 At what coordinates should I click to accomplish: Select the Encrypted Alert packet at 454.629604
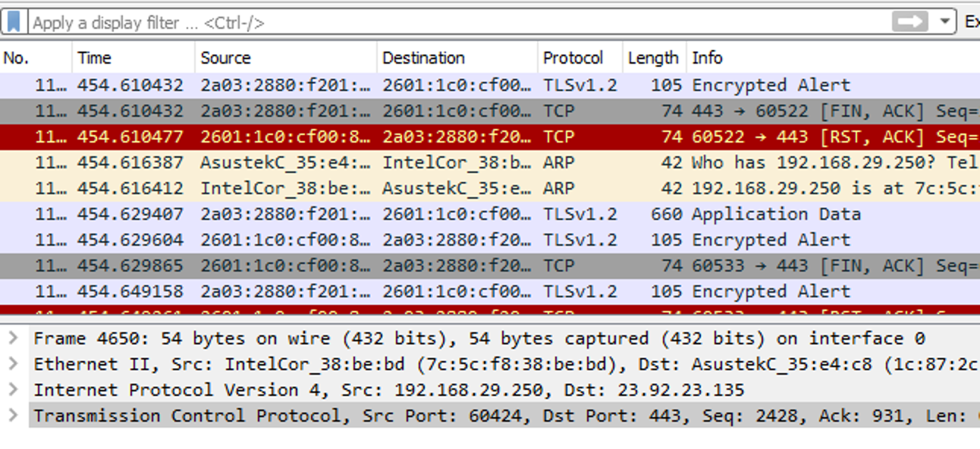[x=490, y=240]
